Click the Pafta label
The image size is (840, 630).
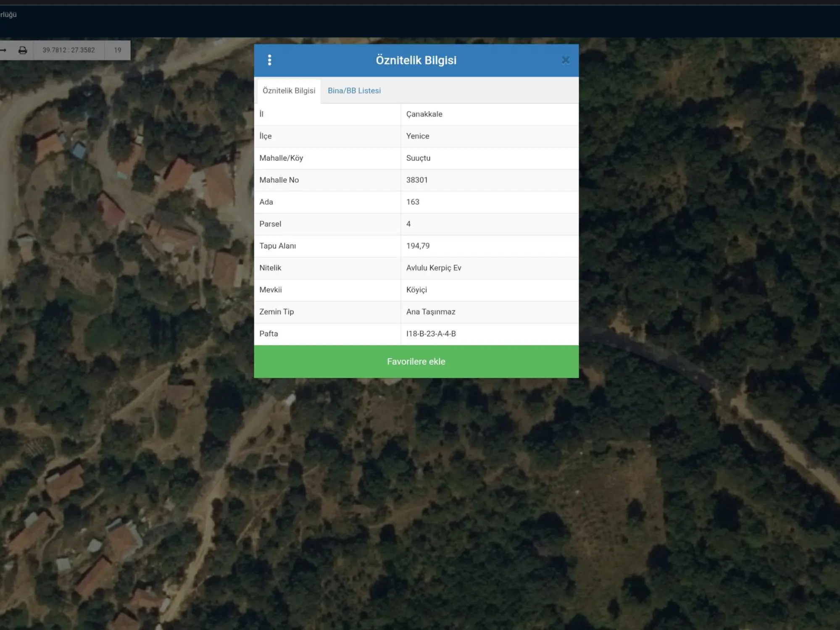pyautogui.click(x=269, y=334)
